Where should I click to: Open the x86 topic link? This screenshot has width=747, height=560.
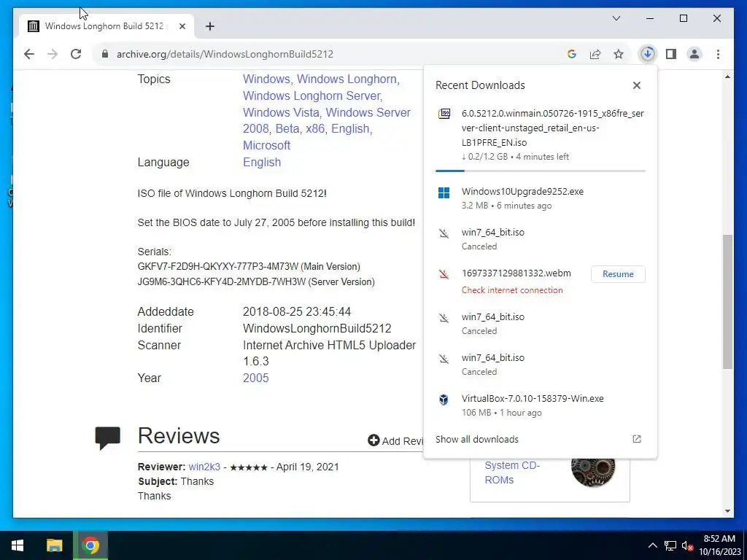click(x=315, y=129)
